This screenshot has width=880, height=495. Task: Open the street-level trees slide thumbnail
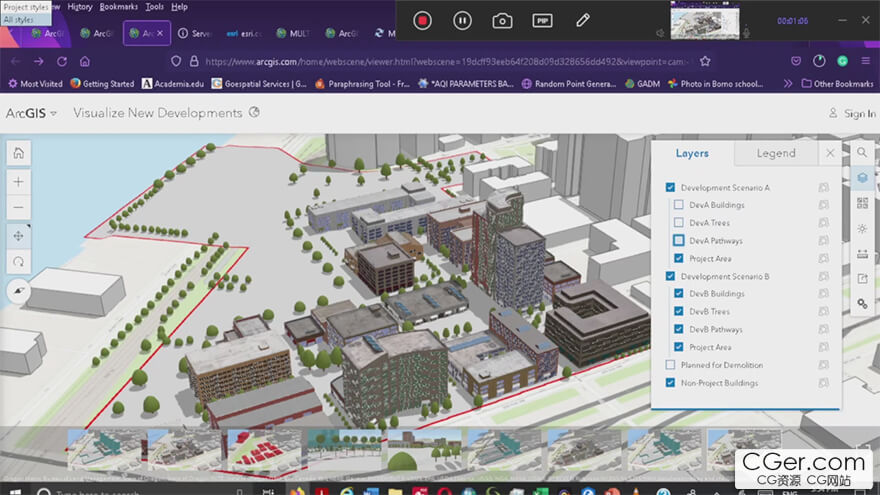(x=345, y=450)
